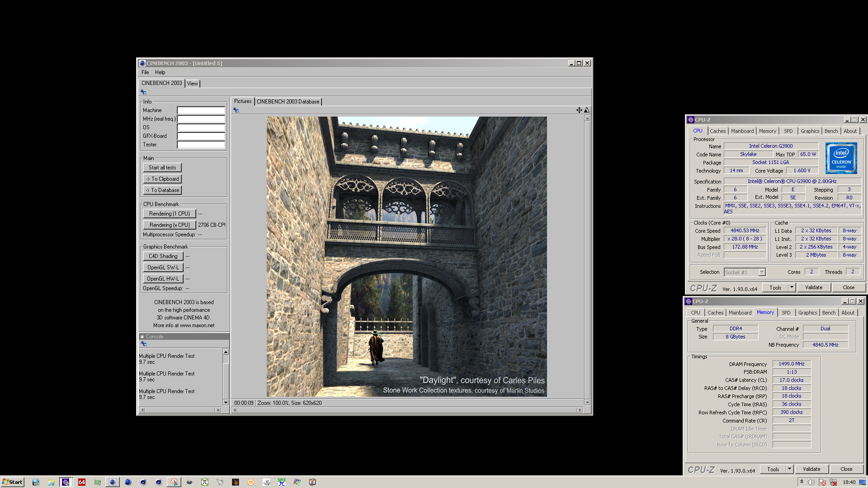Open the Tools dropdown arrow in lower CPU-Z
This screenshot has width=868, height=488.
pyautogui.click(x=789, y=469)
